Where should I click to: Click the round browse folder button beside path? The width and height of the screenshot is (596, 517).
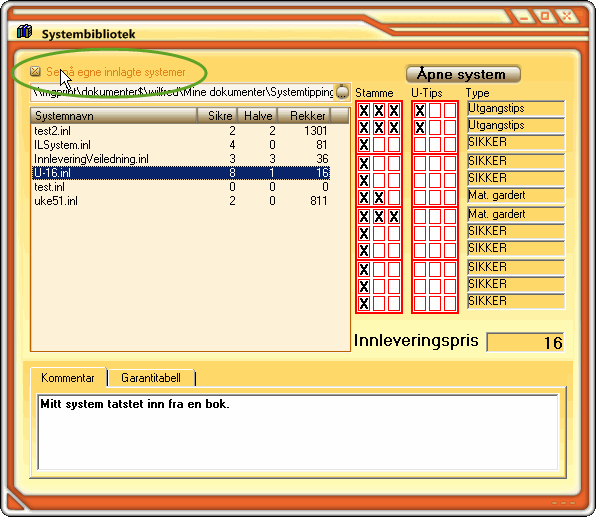[342, 92]
